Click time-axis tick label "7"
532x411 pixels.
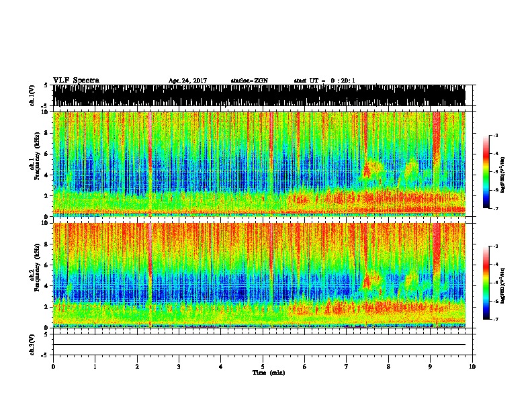[x=347, y=367]
